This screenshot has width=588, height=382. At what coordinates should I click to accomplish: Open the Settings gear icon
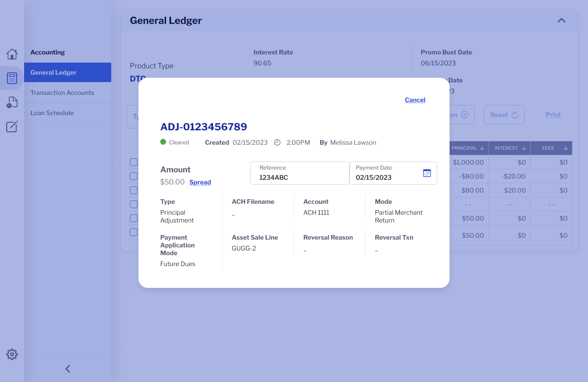(12, 354)
